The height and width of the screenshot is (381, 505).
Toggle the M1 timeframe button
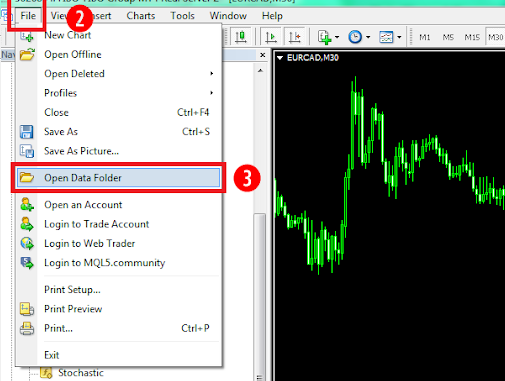coord(425,37)
